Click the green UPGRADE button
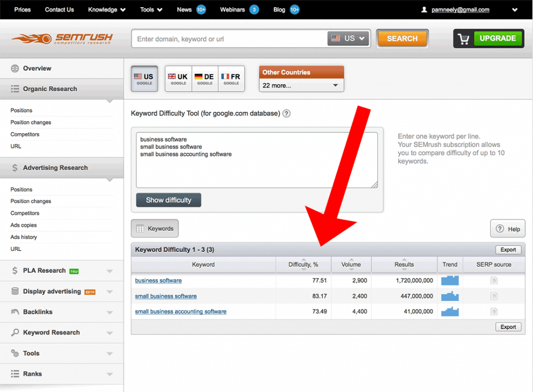The height and width of the screenshot is (392, 533). (x=498, y=38)
